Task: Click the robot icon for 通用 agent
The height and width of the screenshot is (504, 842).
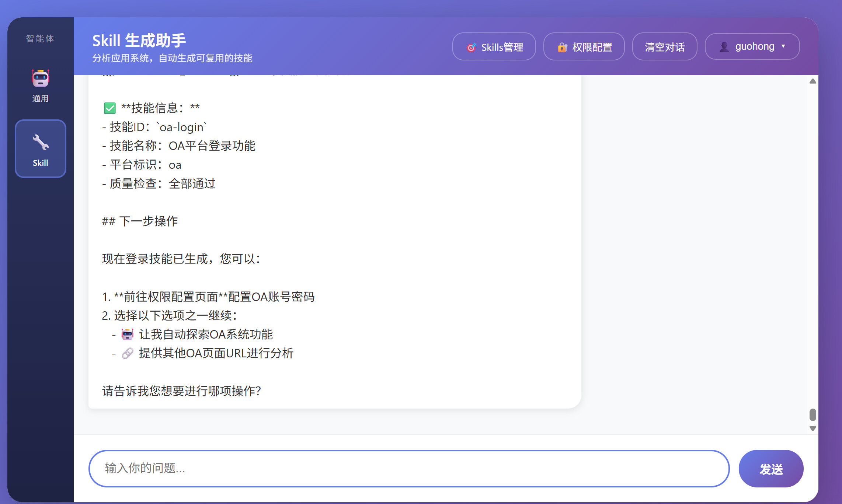Action: (41, 78)
